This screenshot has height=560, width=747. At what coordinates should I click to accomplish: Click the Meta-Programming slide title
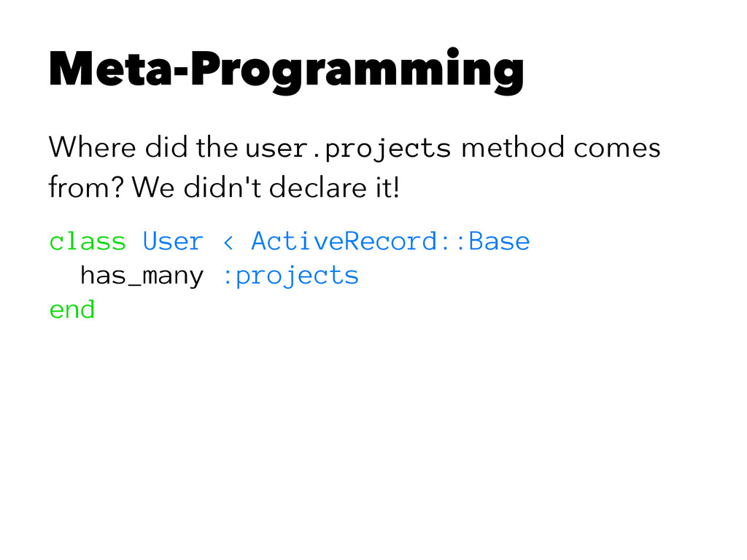286,71
